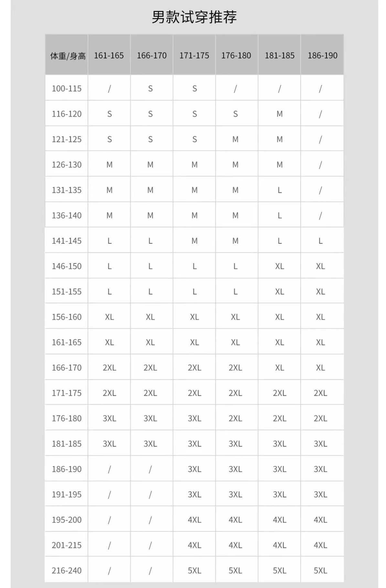The height and width of the screenshot is (588, 386).
Task: Click the first L in row 131-135
Action: pos(280,190)
